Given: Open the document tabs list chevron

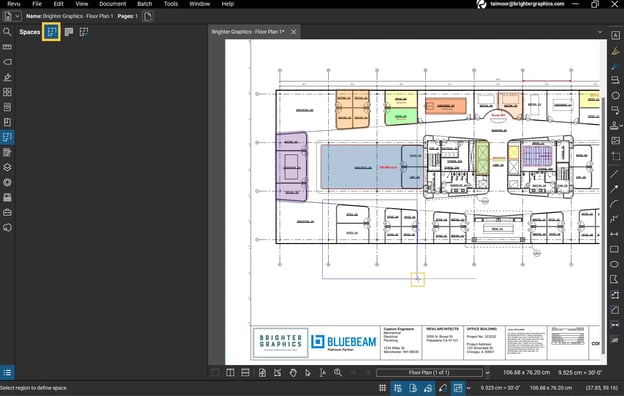Looking at the screenshot, I should (600, 32).
